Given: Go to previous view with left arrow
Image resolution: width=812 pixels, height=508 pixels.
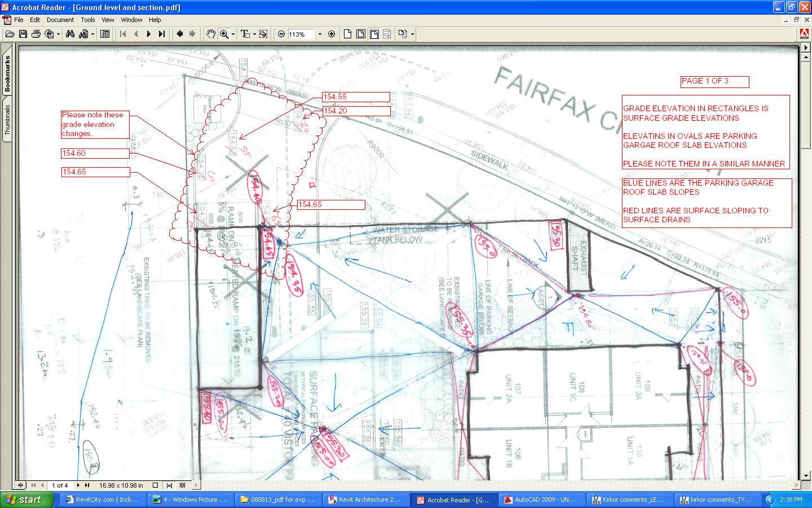Looking at the screenshot, I should [179, 34].
